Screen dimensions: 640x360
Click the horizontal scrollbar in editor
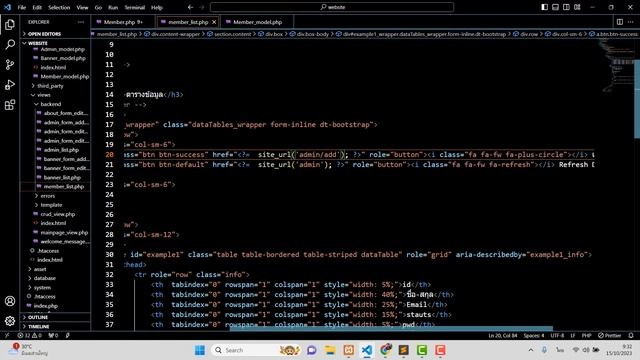tap(391, 328)
